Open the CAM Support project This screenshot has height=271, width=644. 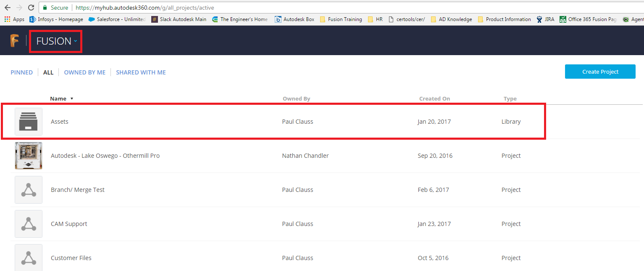[69, 224]
